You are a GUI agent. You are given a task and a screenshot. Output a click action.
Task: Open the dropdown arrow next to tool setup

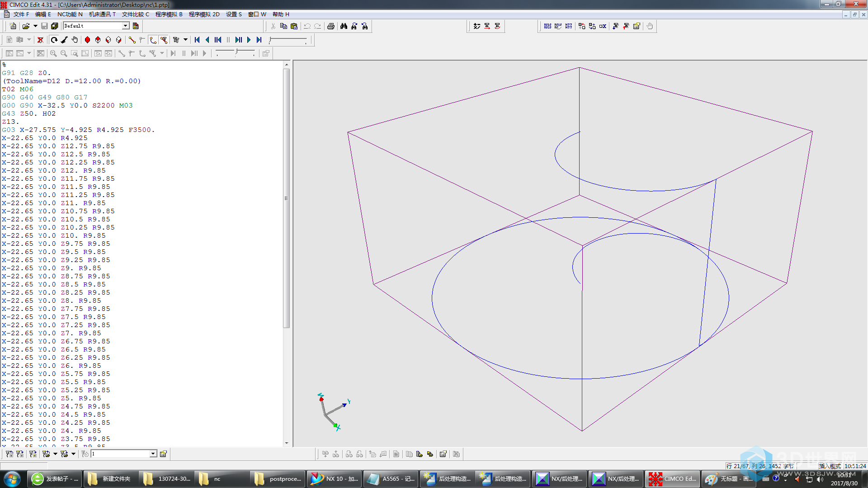(x=185, y=40)
